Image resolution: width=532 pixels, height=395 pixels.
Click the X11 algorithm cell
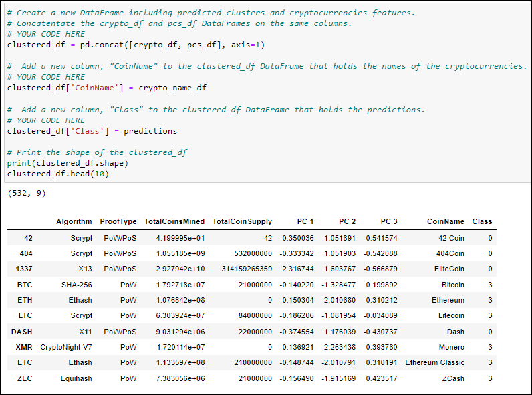click(x=85, y=332)
